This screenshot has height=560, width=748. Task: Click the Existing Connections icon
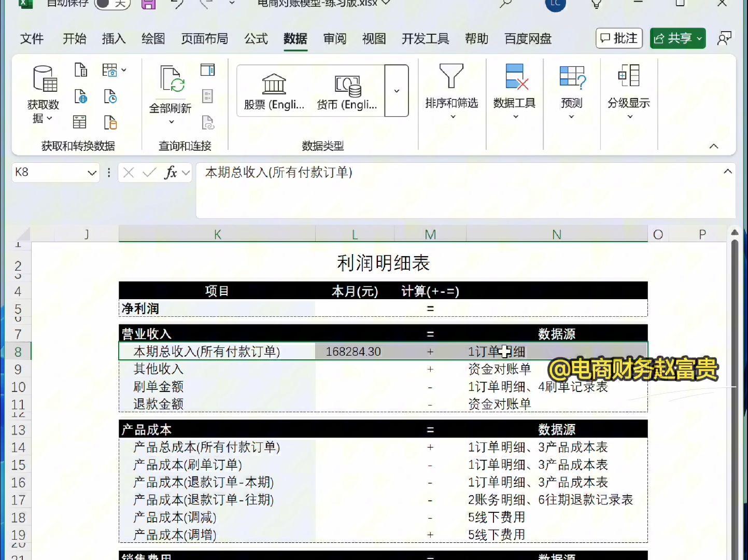[110, 122]
